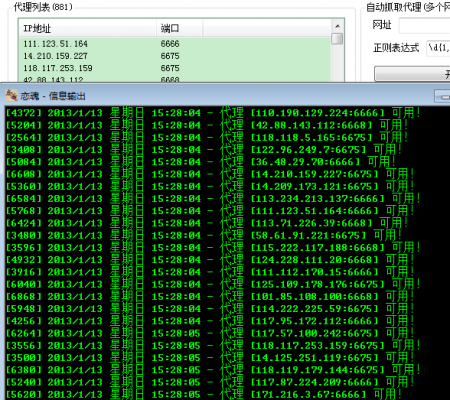Click the 正则表达式 input field

[x=438, y=48]
